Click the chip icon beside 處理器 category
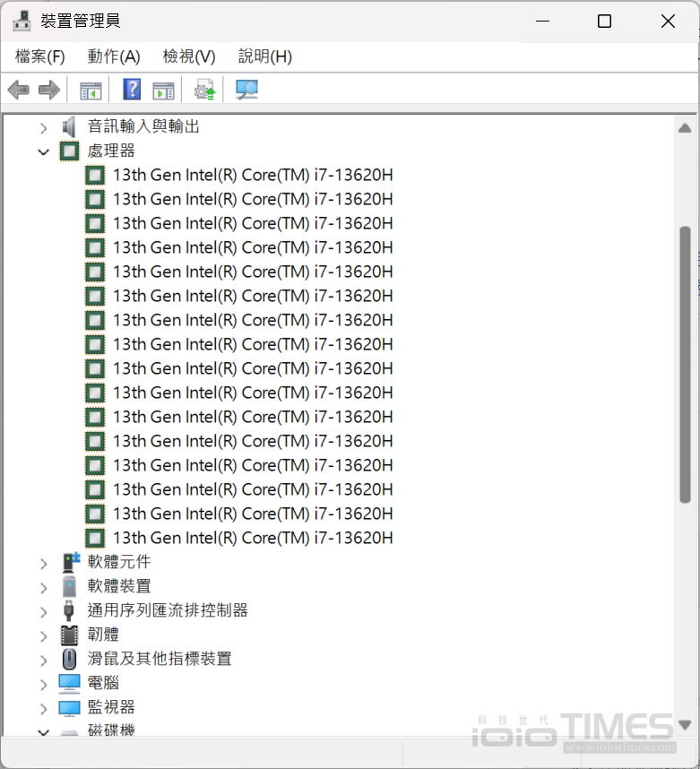Screen dimensions: 700x769 click(69, 151)
